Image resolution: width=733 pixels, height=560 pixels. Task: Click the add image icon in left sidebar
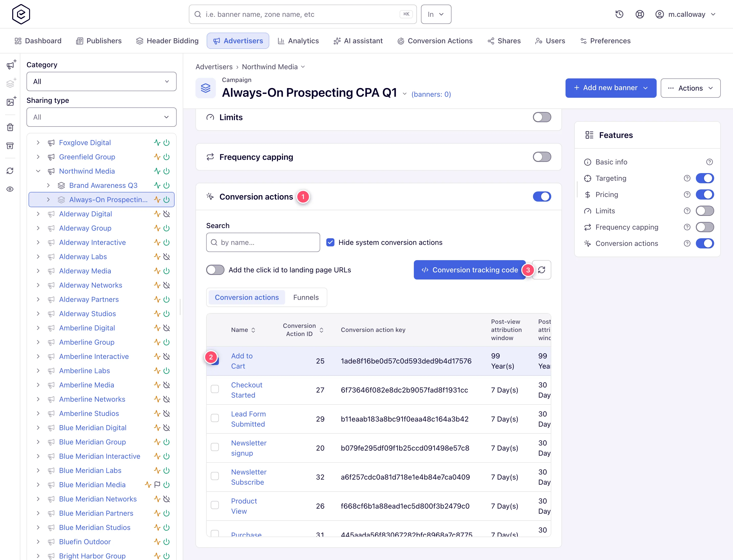11,101
